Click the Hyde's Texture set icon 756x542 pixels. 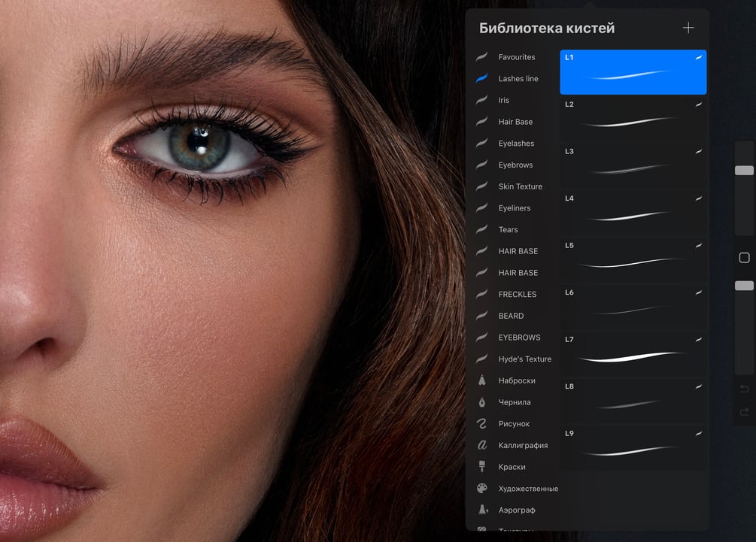click(x=481, y=359)
